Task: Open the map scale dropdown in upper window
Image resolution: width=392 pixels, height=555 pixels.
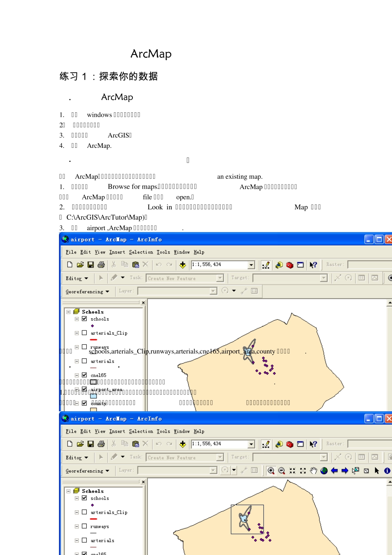Action: point(251,265)
